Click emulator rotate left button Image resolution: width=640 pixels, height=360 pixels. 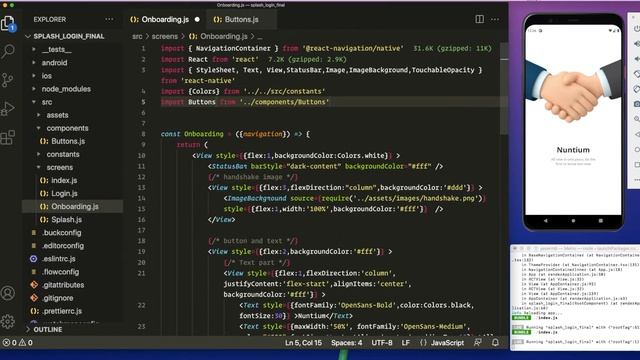point(636,74)
